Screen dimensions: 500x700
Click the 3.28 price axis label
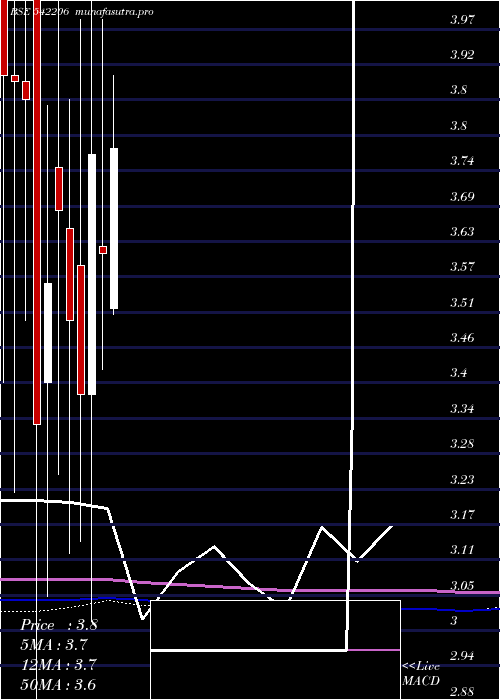(462, 444)
